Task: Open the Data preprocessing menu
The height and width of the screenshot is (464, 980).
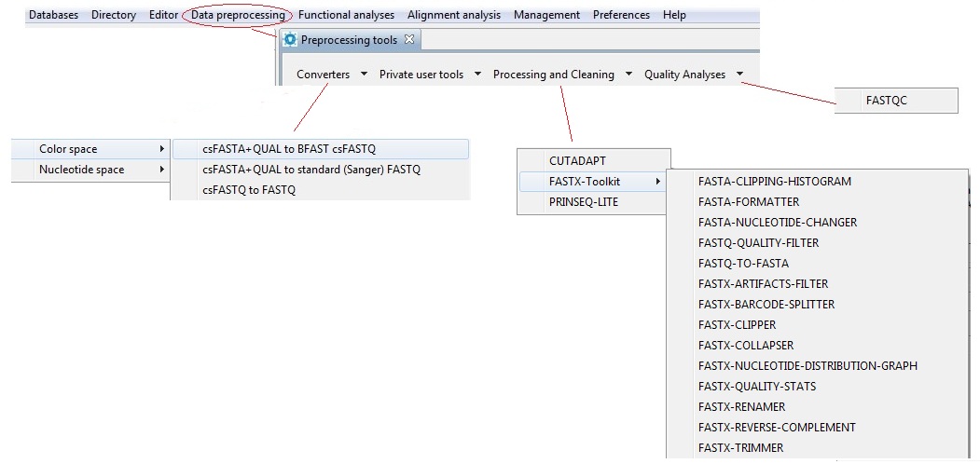Action: [x=238, y=15]
